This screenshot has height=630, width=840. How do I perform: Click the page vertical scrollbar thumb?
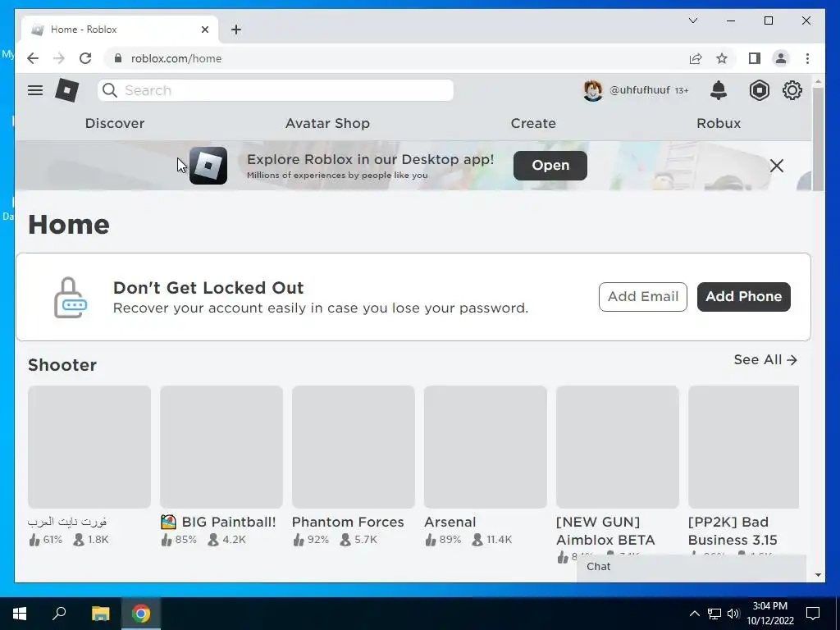point(818,139)
